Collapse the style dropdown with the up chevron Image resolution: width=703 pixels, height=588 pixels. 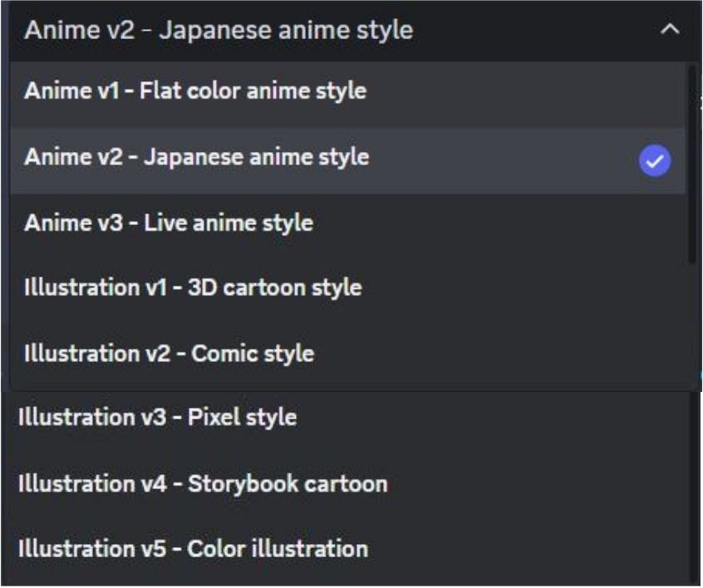670,30
